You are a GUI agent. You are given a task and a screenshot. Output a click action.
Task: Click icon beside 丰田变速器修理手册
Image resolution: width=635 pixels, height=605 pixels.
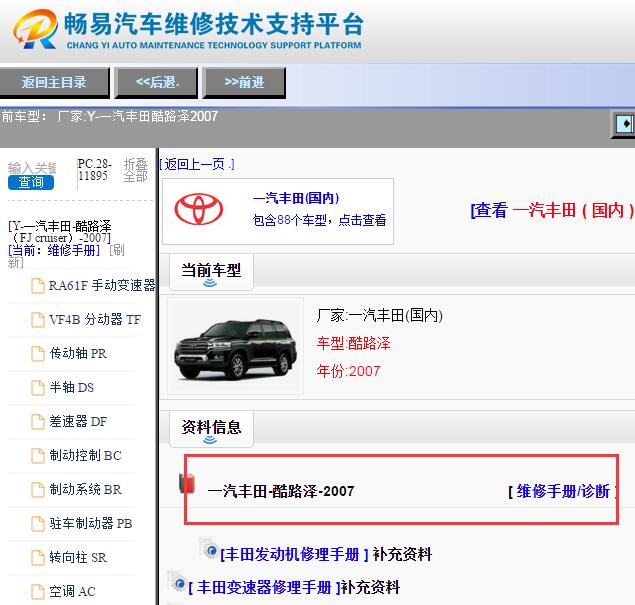[177, 582]
